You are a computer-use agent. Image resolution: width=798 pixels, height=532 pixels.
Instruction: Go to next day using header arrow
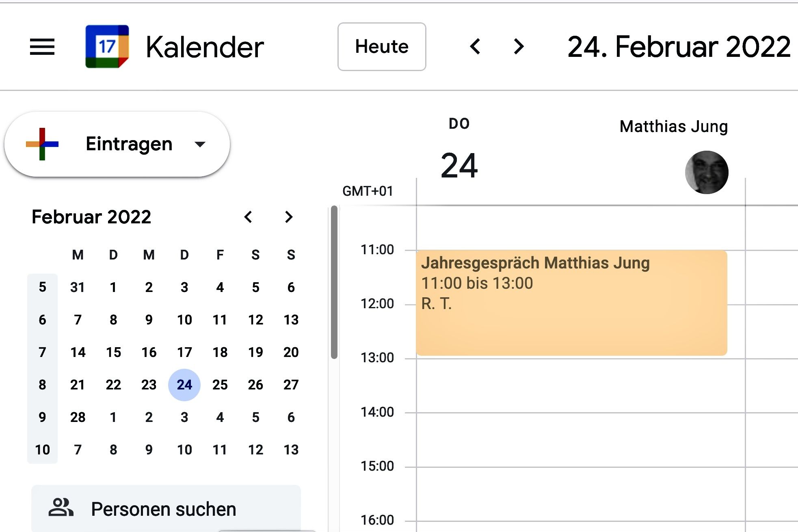(x=518, y=46)
